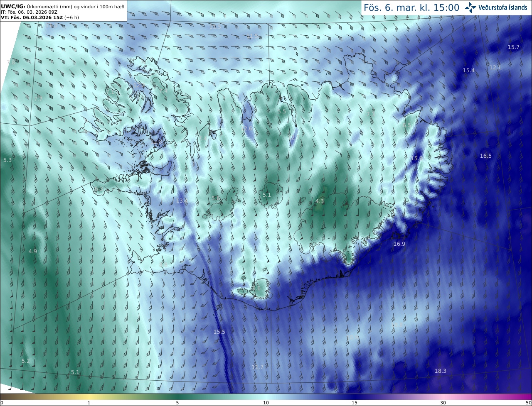Click the 5.3 value label
This screenshot has width=532, height=406.
pos(7,160)
